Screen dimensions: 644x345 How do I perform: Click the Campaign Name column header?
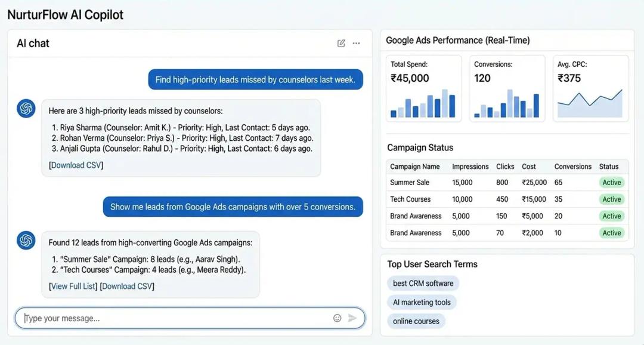pyautogui.click(x=415, y=167)
